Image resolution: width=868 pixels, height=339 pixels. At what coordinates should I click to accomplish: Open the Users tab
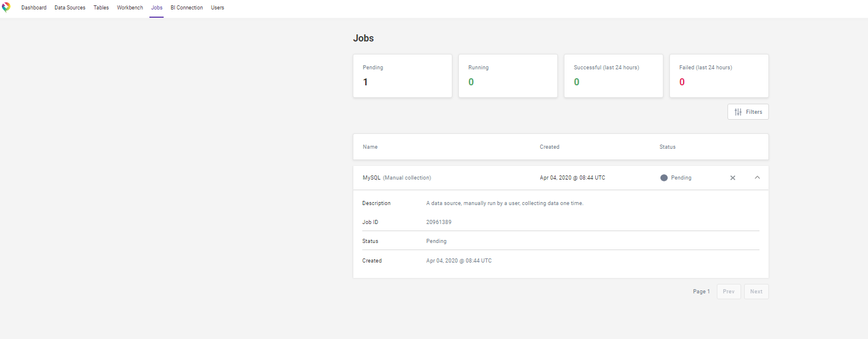click(x=218, y=8)
